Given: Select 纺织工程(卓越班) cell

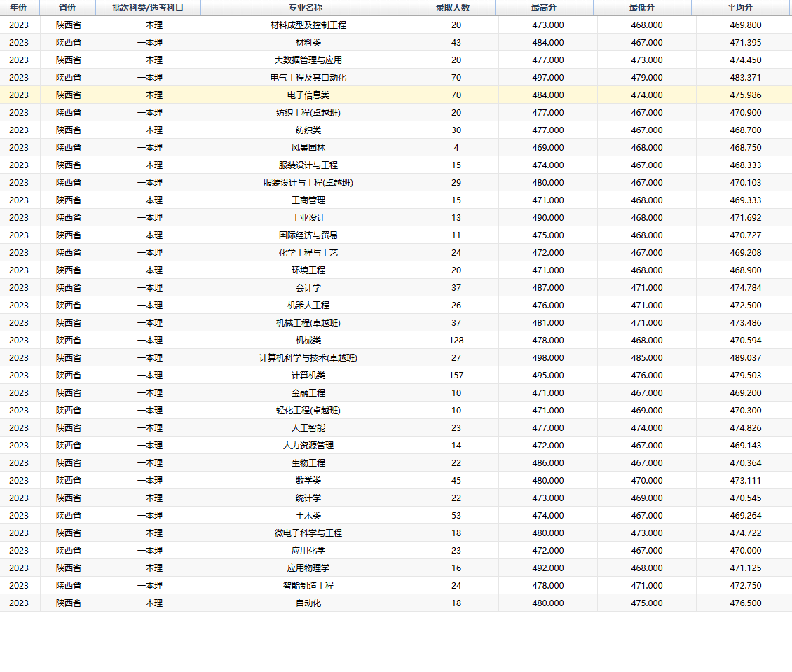Looking at the screenshot, I should tap(308, 113).
